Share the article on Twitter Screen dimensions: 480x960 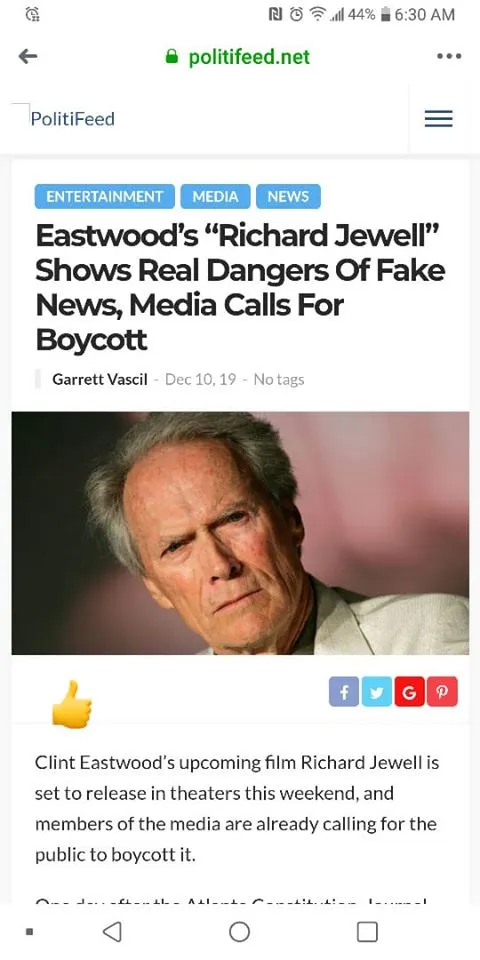coord(377,692)
